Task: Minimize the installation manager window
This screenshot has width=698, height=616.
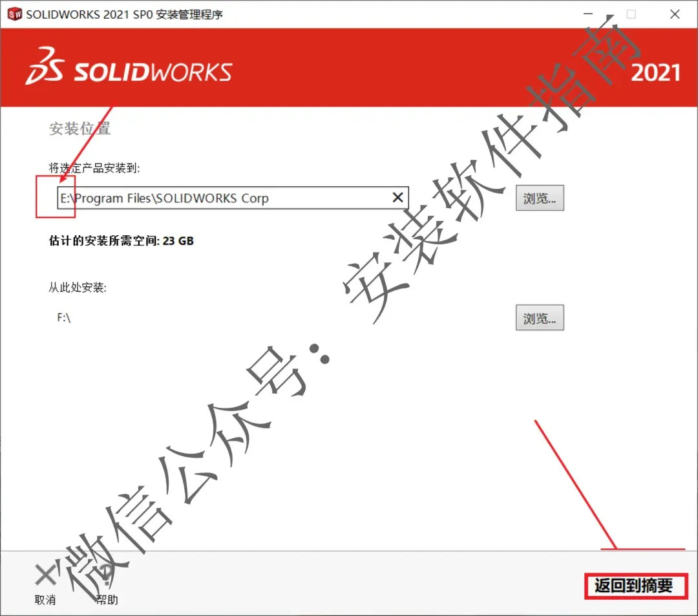Action: pyautogui.click(x=587, y=14)
